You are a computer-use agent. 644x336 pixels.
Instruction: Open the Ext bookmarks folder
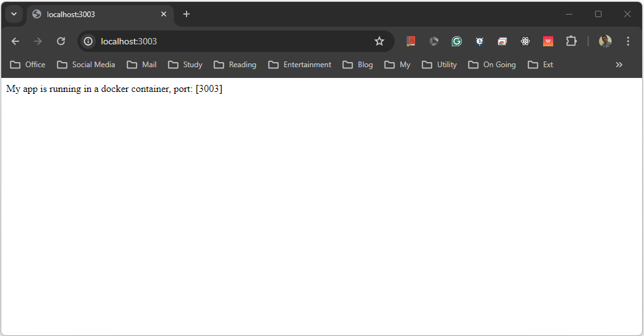click(x=540, y=65)
